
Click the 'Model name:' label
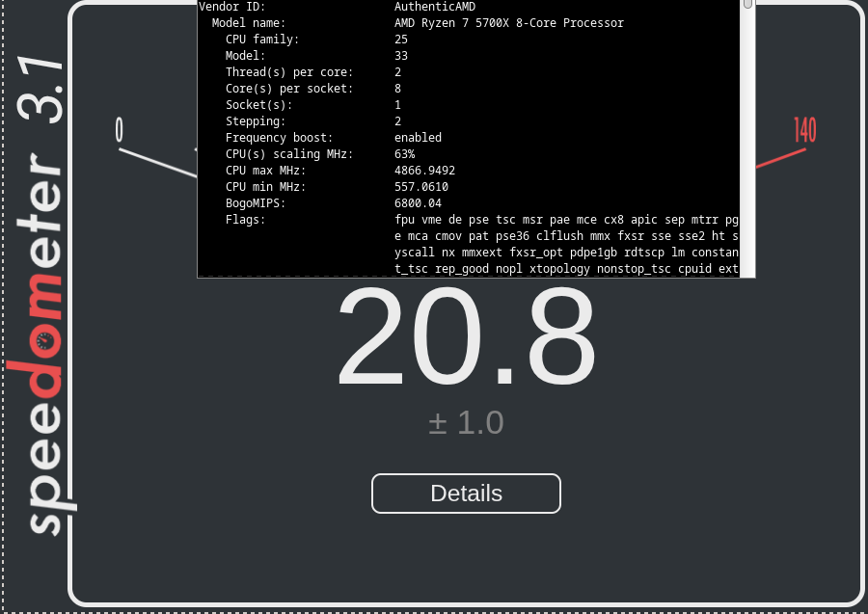pyautogui.click(x=249, y=23)
